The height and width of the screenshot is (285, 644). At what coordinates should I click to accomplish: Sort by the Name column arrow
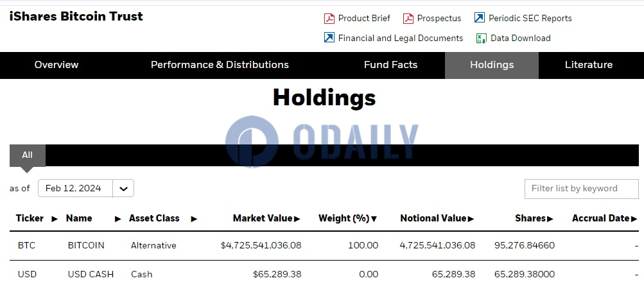click(118, 219)
